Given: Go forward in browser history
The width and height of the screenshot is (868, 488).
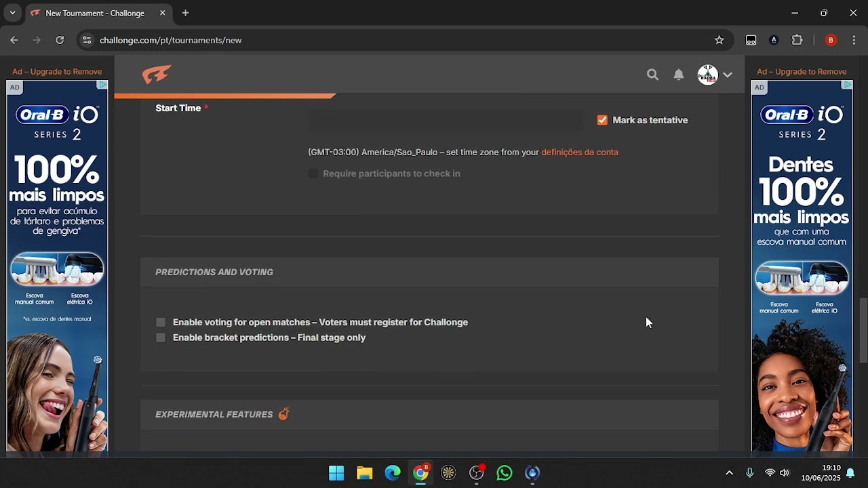Looking at the screenshot, I should (x=37, y=40).
